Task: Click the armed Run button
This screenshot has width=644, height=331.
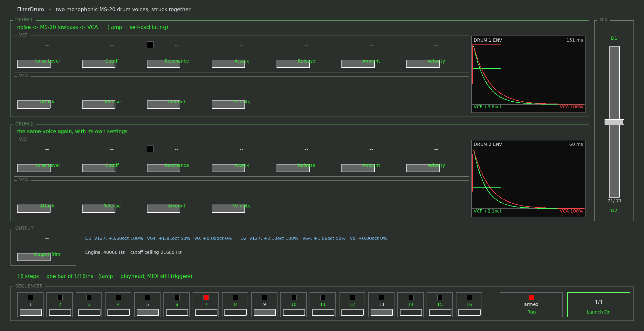Action: pyautogui.click(x=531, y=305)
